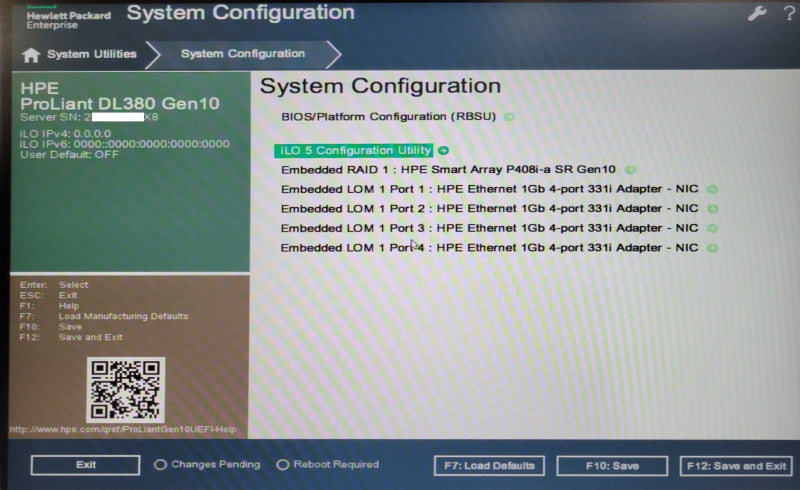Click the QR code help image

tap(126, 390)
